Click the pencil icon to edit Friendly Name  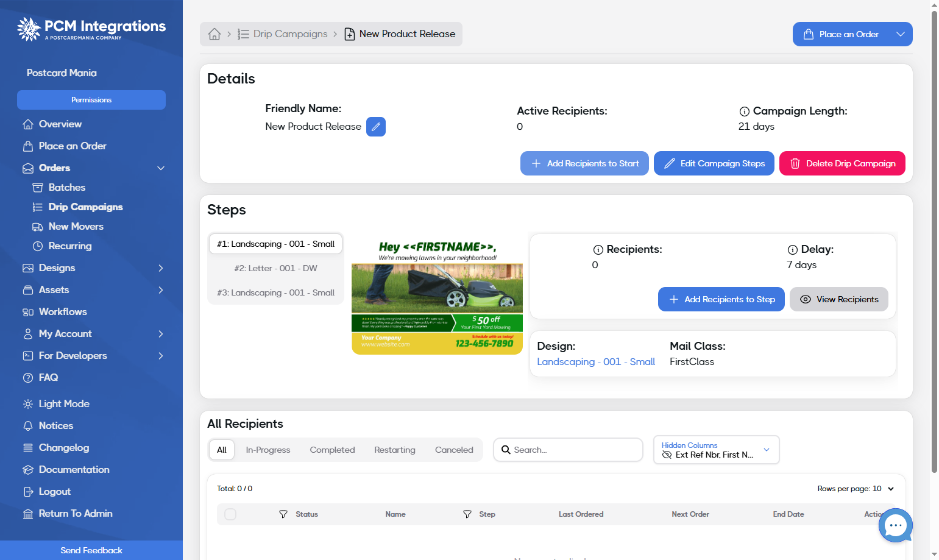[376, 127]
